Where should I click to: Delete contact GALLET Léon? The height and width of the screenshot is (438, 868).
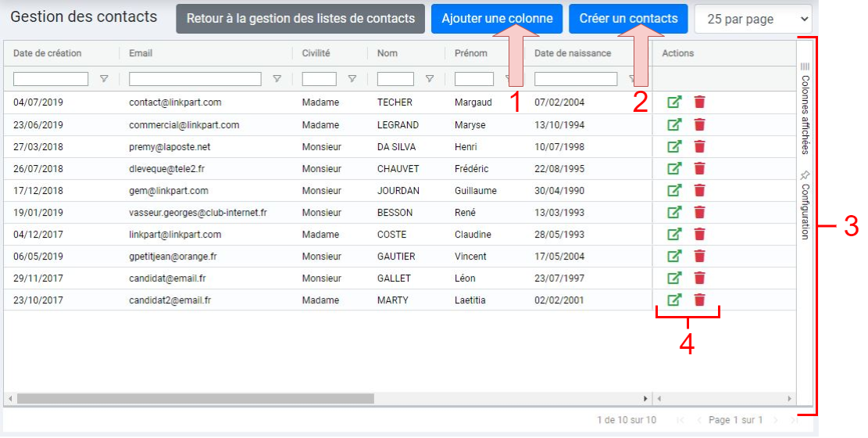point(700,278)
